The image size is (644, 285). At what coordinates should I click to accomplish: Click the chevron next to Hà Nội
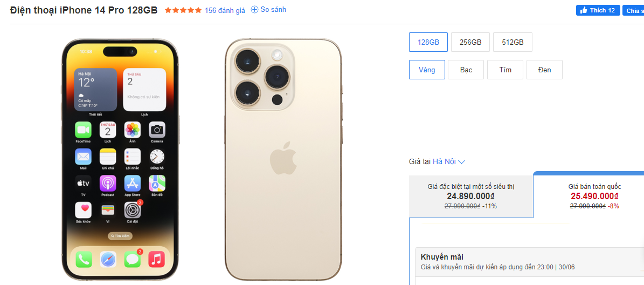tap(462, 161)
